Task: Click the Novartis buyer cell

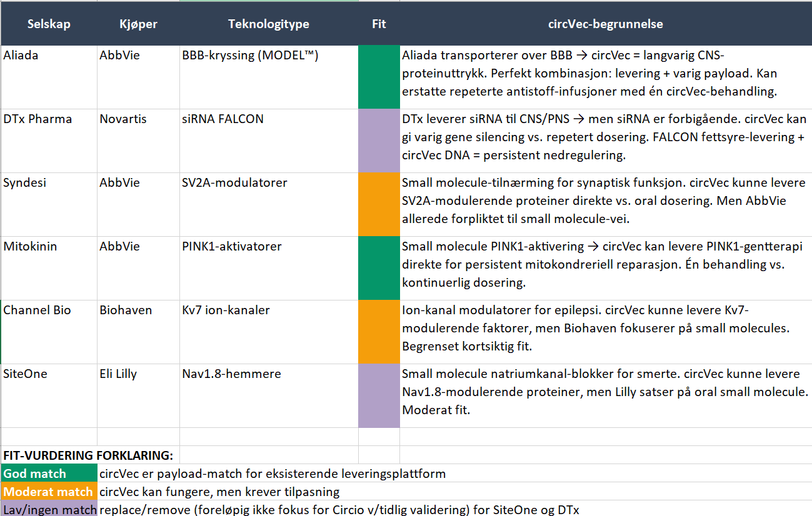Action: click(x=138, y=141)
